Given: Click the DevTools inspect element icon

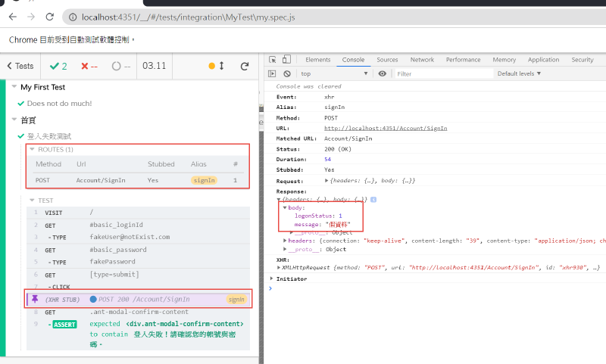Looking at the screenshot, I should [273, 60].
